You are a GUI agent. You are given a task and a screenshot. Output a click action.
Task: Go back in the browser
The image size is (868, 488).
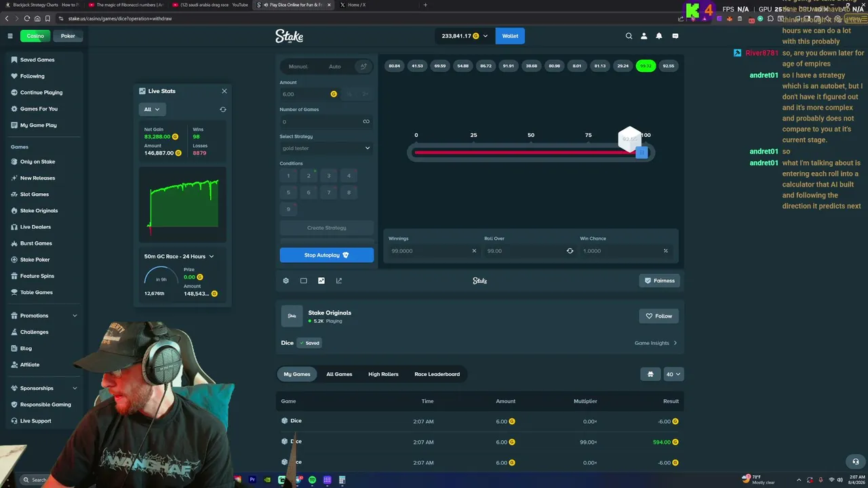click(x=7, y=18)
